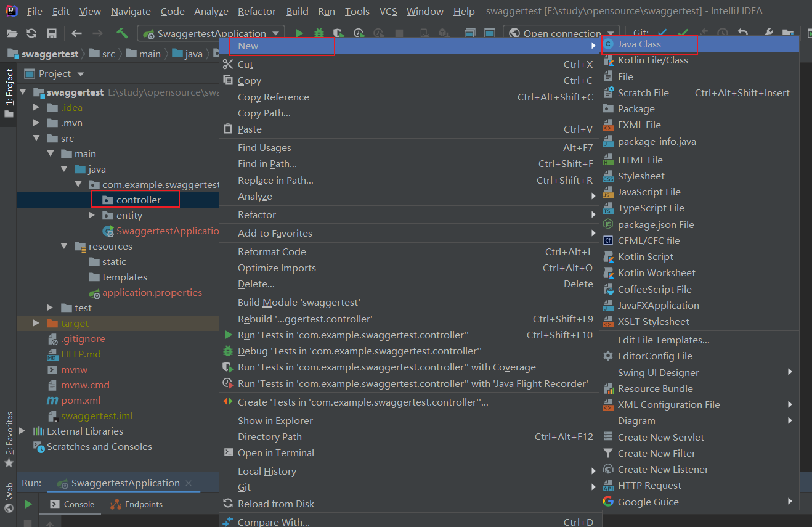Choose Resource Bundle from New submenu
812x527 pixels.
pos(699,389)
